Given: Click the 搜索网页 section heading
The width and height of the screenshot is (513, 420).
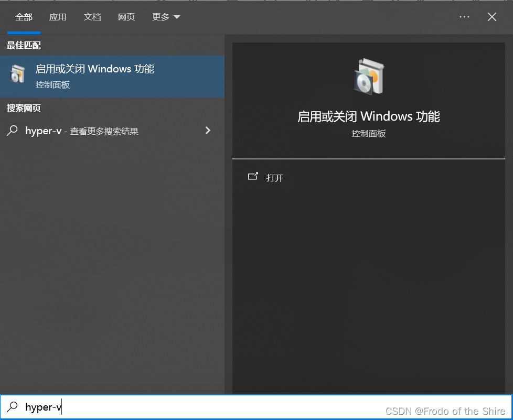Looking at the screenshot, I should point(24,108).
